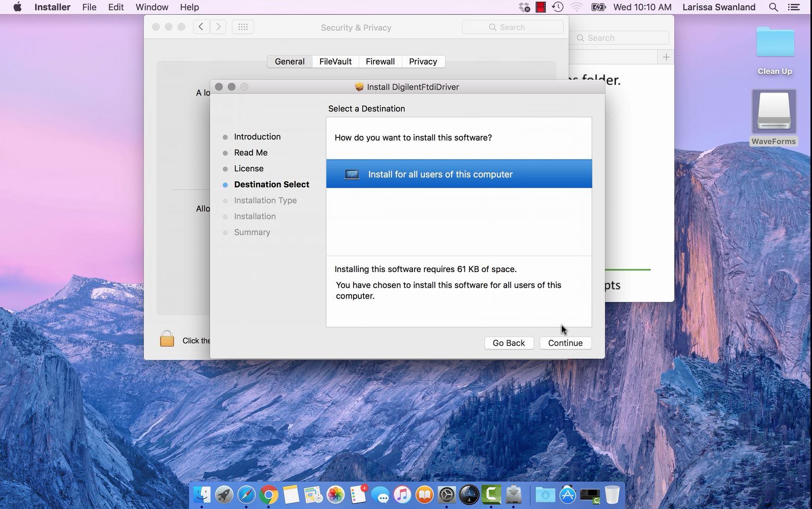Open the Edit menu
Screen dimensions: 812x509
[x=116, y=7]
